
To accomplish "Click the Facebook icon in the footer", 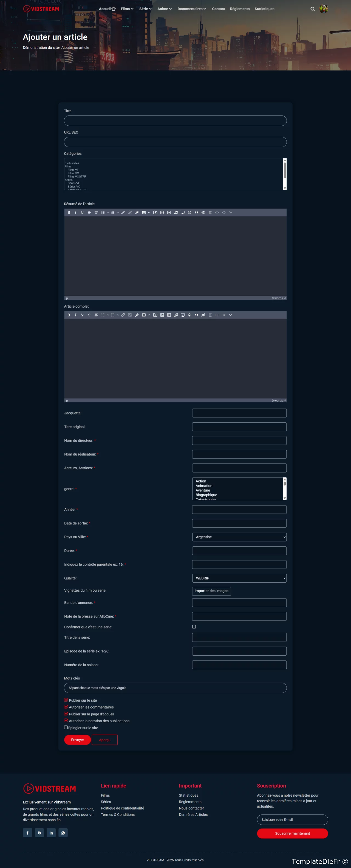I will point(28,833).
